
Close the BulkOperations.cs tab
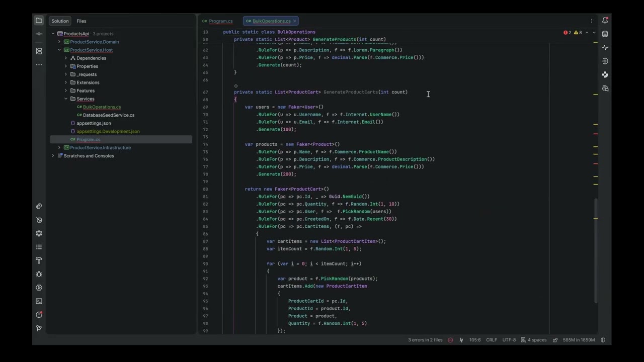pos(295,21)
